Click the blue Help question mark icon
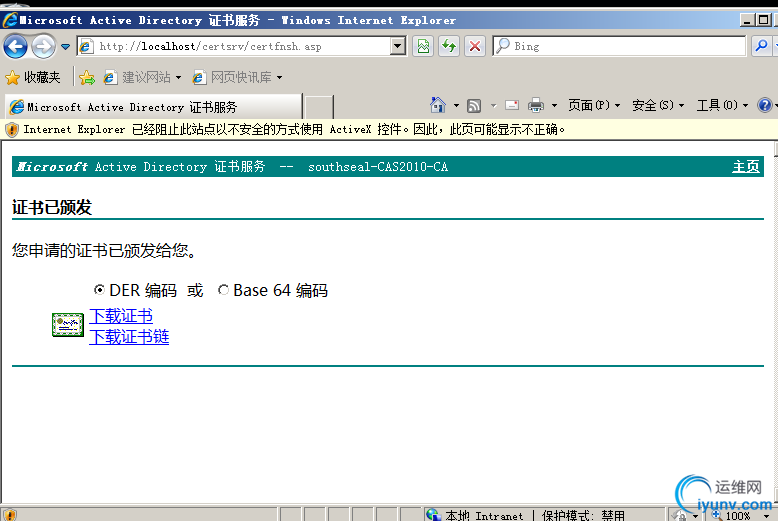This screenshot has height=521, width=778. click(x=765, y=105)
